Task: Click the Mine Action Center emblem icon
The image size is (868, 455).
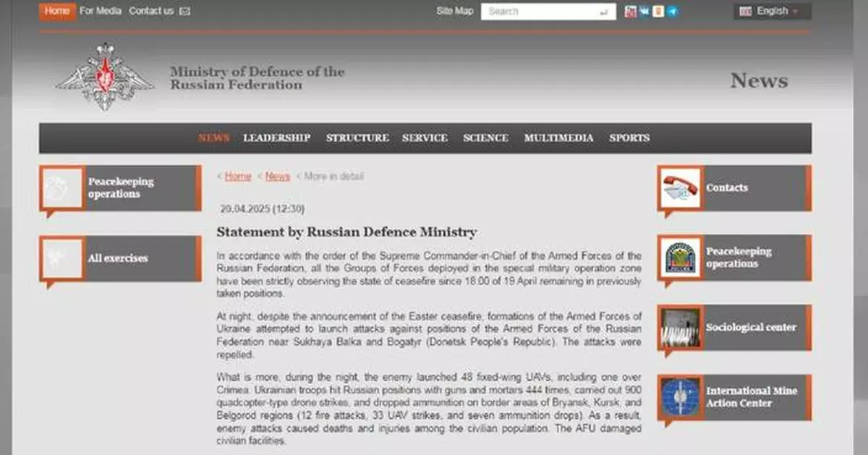Action: click(x=681, y=397)
